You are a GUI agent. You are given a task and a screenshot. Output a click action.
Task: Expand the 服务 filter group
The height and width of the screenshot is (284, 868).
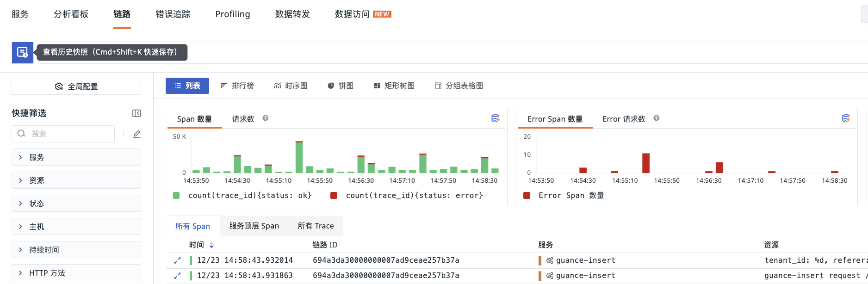click(x=76, y=157)
